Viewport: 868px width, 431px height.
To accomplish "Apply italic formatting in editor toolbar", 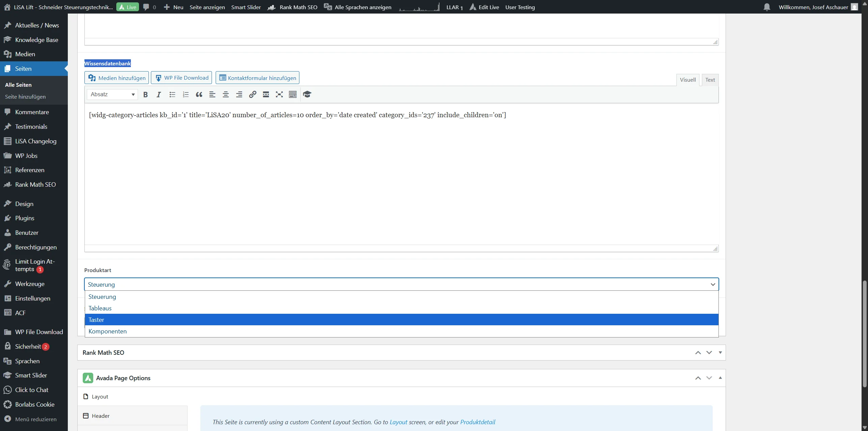I will [x=158, y=95].
